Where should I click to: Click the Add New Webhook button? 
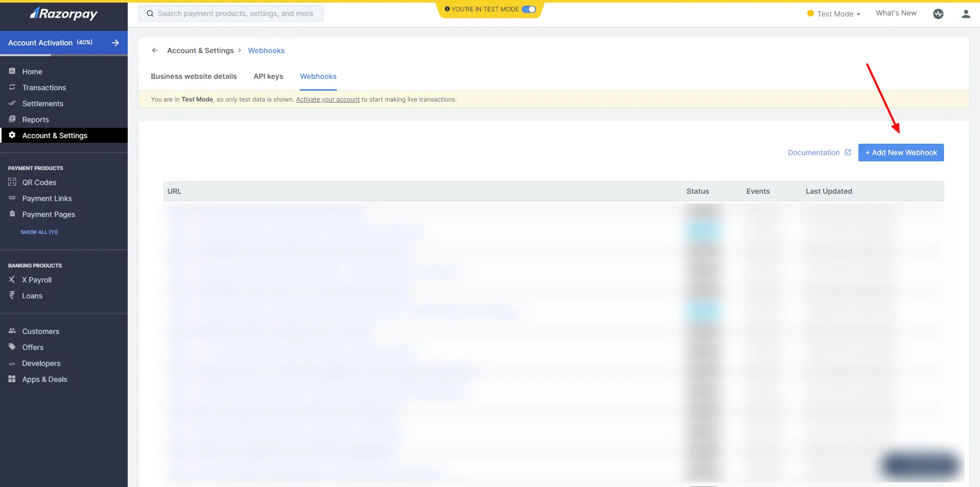point(901,153)
